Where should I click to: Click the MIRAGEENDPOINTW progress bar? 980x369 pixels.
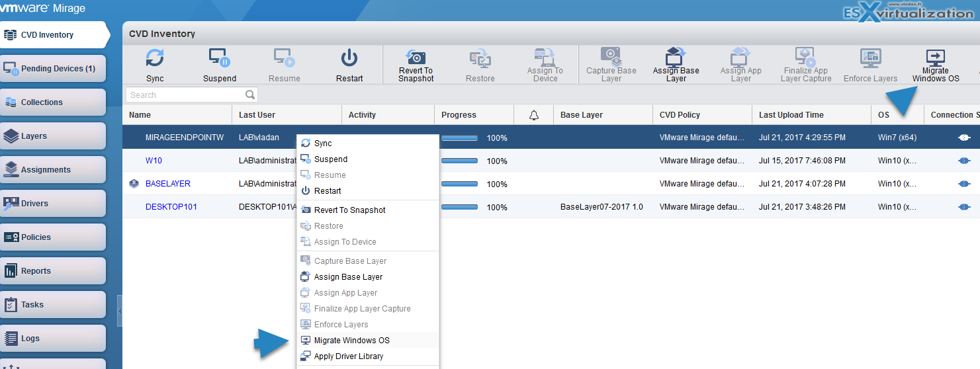[459, 138]
